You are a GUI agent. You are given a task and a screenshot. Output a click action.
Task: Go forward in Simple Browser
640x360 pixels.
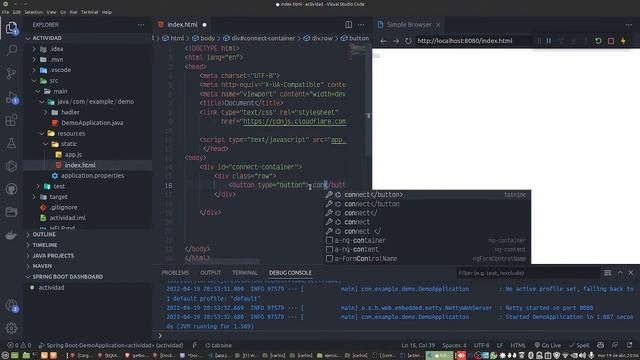[396, 41]
